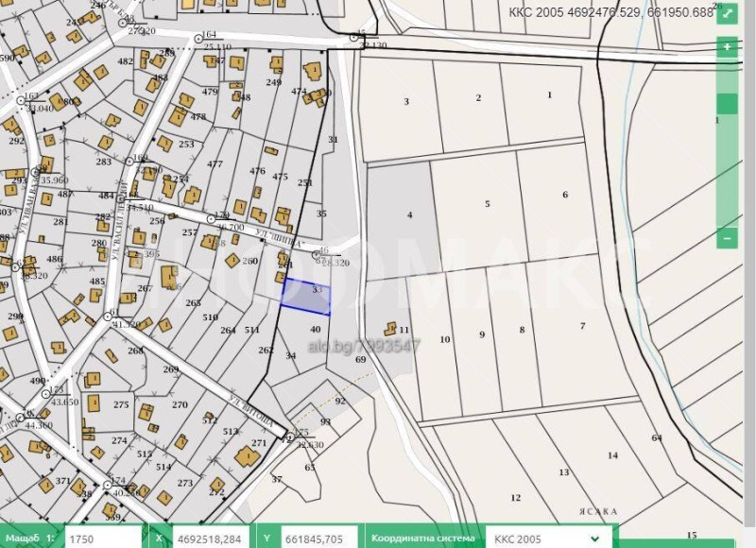Select parcel 40 below the blue parcel
The width and height of the screenshot is (756, 548).
(x=317, y=333)
